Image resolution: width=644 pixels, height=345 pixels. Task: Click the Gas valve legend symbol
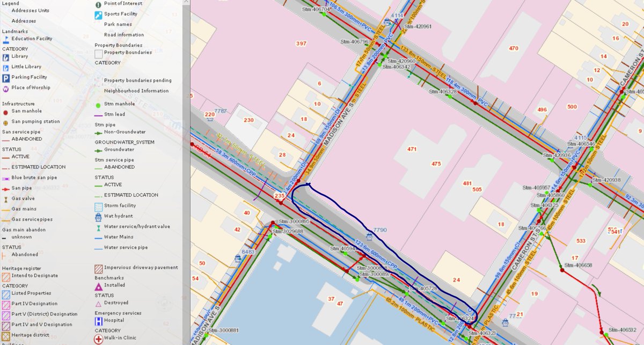6,199
